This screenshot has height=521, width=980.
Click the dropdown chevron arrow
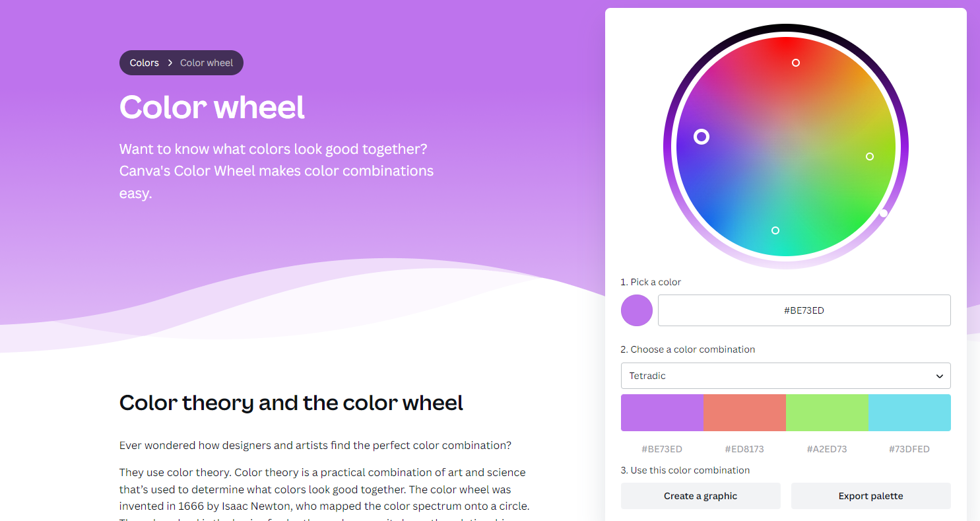[x=940, y=376]
